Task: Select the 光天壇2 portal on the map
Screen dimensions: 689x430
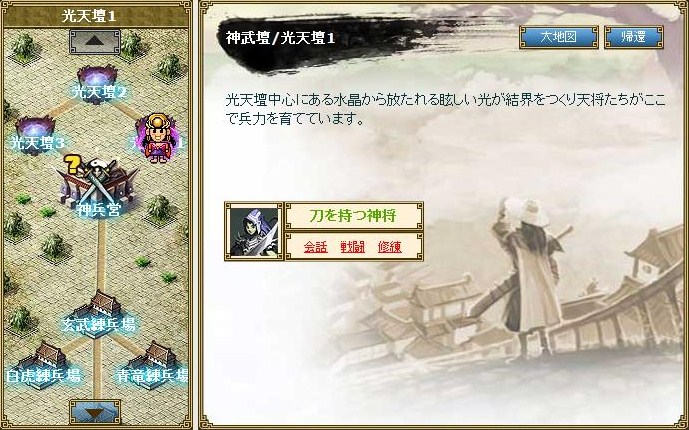Action: (97, 84)
